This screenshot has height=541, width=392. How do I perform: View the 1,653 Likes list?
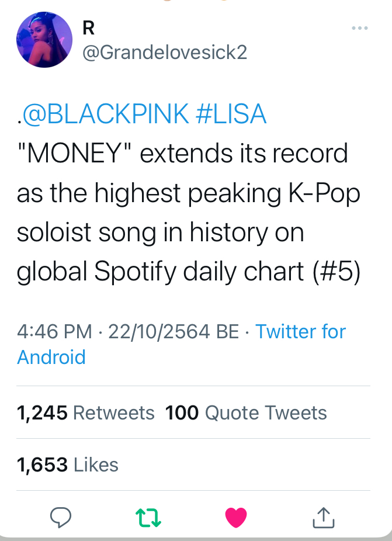[x=68, y=464]
